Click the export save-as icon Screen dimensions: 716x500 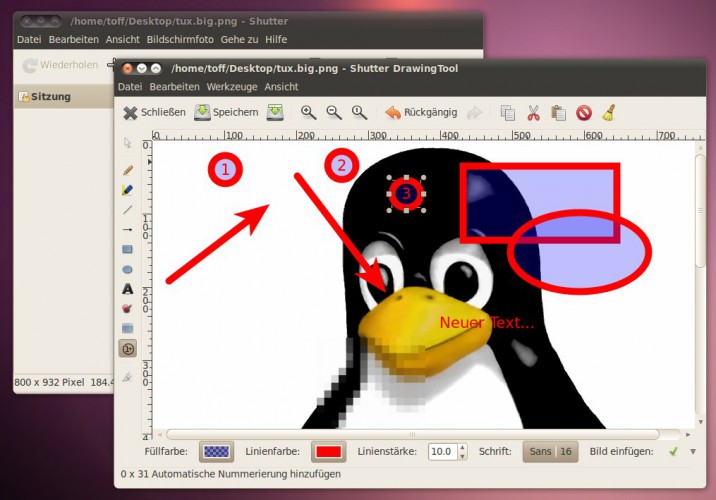[x=275, y=112]
